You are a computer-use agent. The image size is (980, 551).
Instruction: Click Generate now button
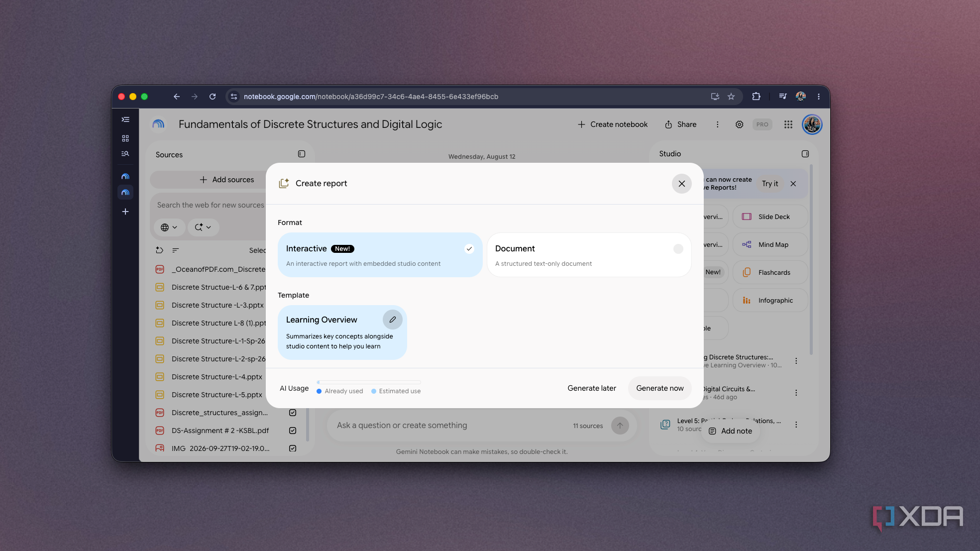tap(659, 388)
